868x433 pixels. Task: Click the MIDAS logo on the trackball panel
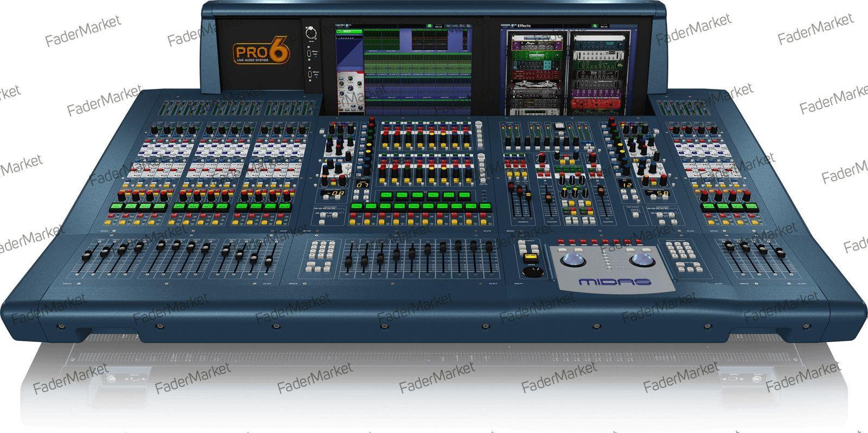(615, 282)
